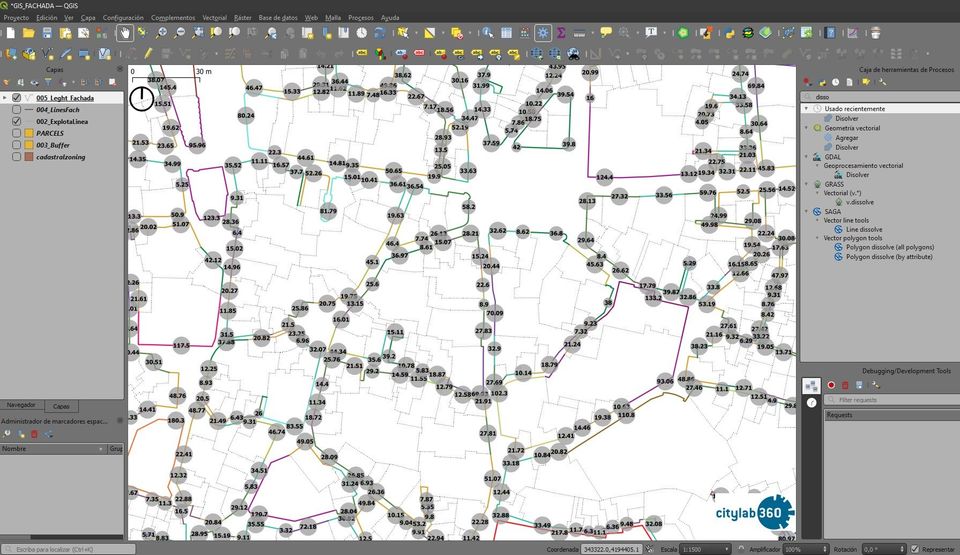Switch to the Navegador tab

[21, 406]
